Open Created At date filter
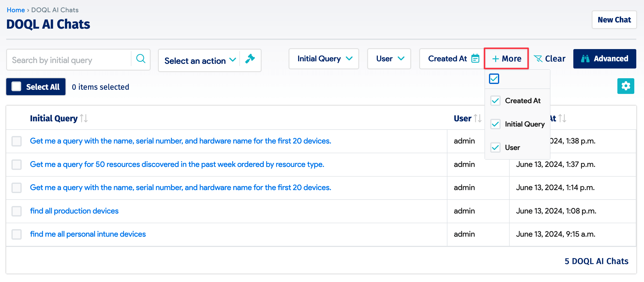This screenshot has height=282, width=644. coord(452,59)
